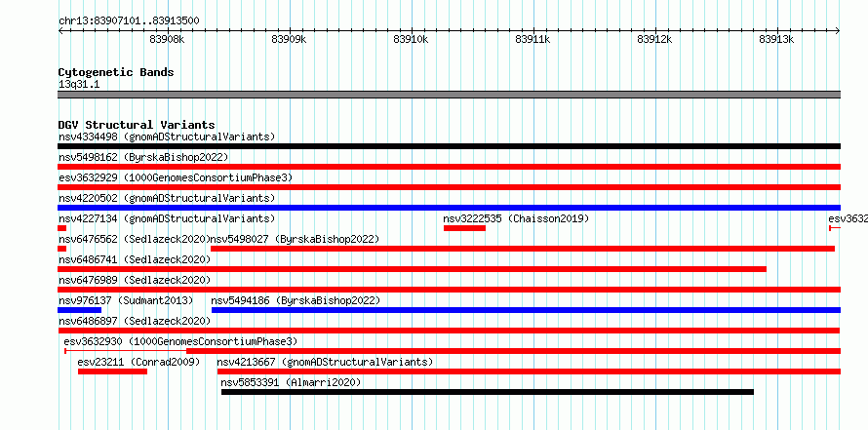The width and height of the screenshot is (868, 430).
Task: Click the partially cut esv363 label at right edge
Action: [848, 218]
